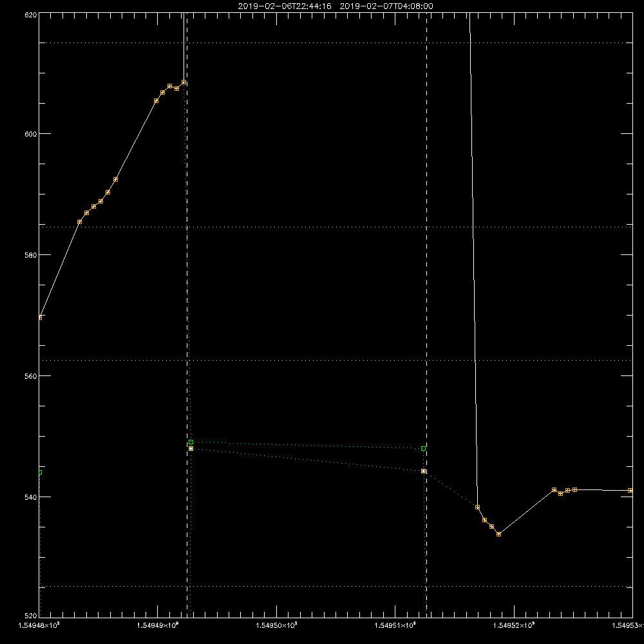Click the 1.54950×10⁹ x-axis label
The width and height of the screenshot is (644, 644).
(276, 625)
